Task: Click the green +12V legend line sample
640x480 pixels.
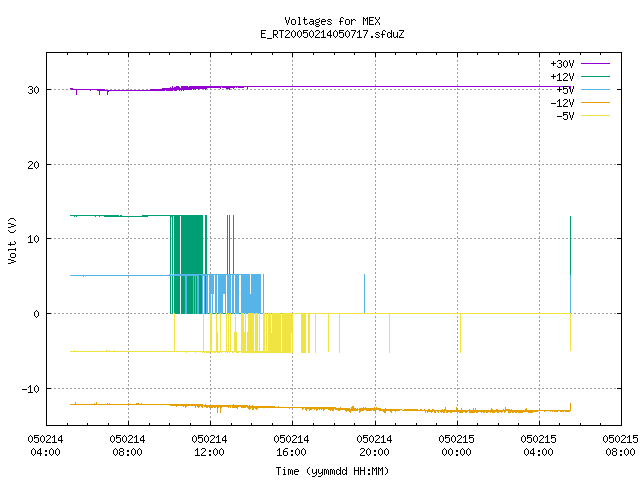Action: (595, 76)
